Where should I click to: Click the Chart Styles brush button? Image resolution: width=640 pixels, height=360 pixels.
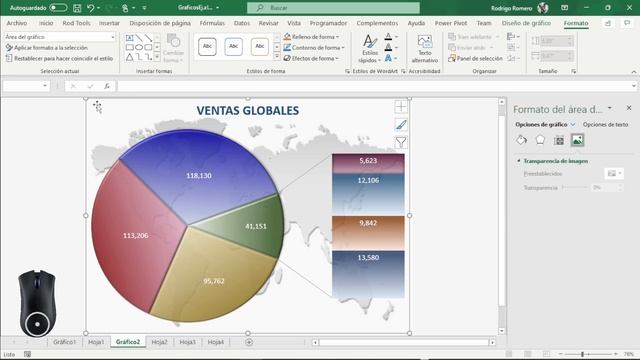pos(401,124)
